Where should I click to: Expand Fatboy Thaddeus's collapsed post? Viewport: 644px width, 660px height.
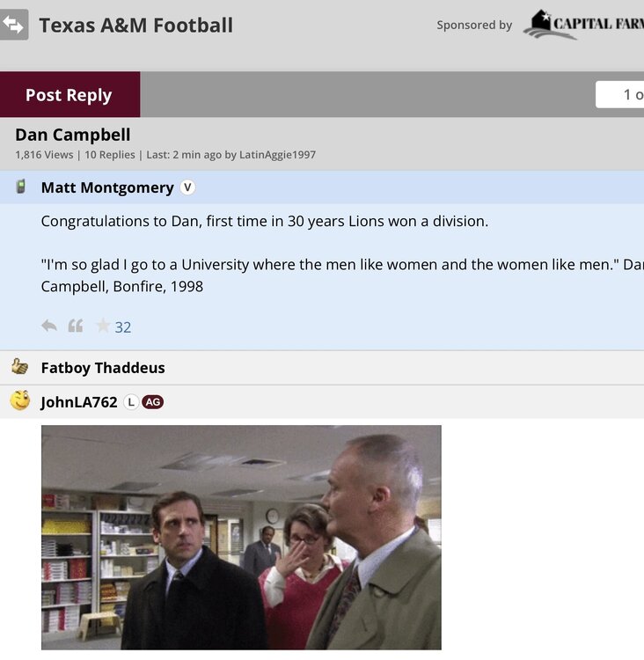pos(103,368)
